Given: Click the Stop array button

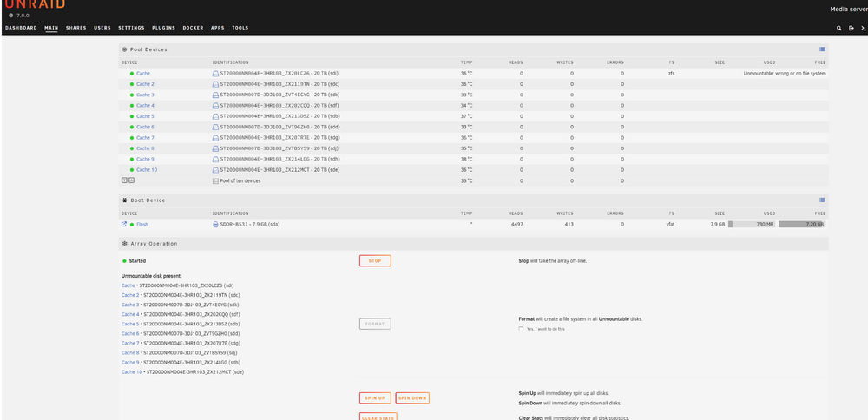Looking at the screenshot, I should point(375,260).
